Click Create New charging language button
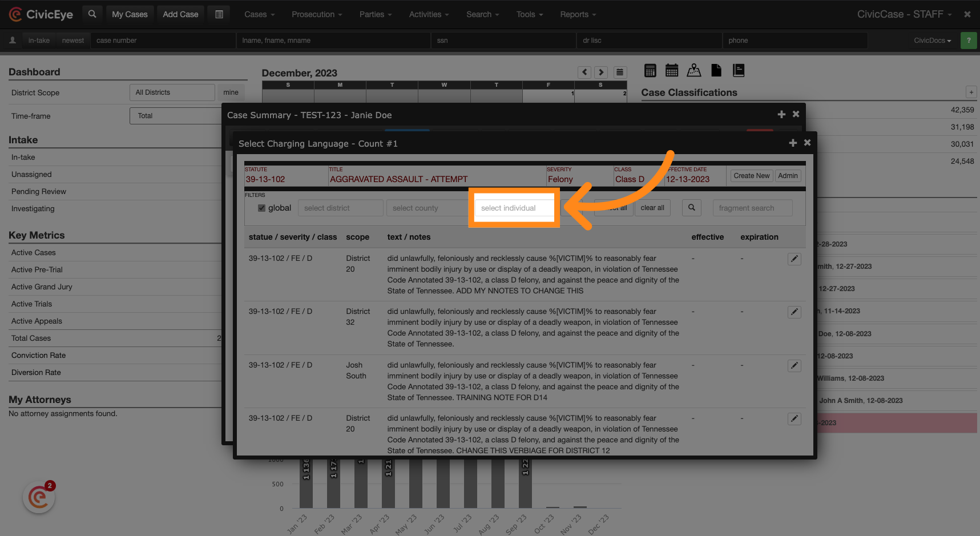Screen dimensions: 980x536 (751, 176)
